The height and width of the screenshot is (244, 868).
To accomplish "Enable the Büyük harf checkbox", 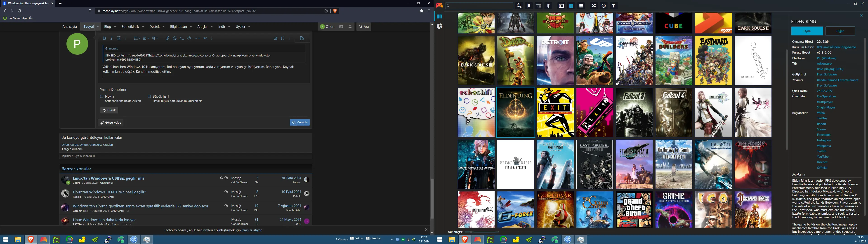I will pyautogui.click(x=149, y=96).
